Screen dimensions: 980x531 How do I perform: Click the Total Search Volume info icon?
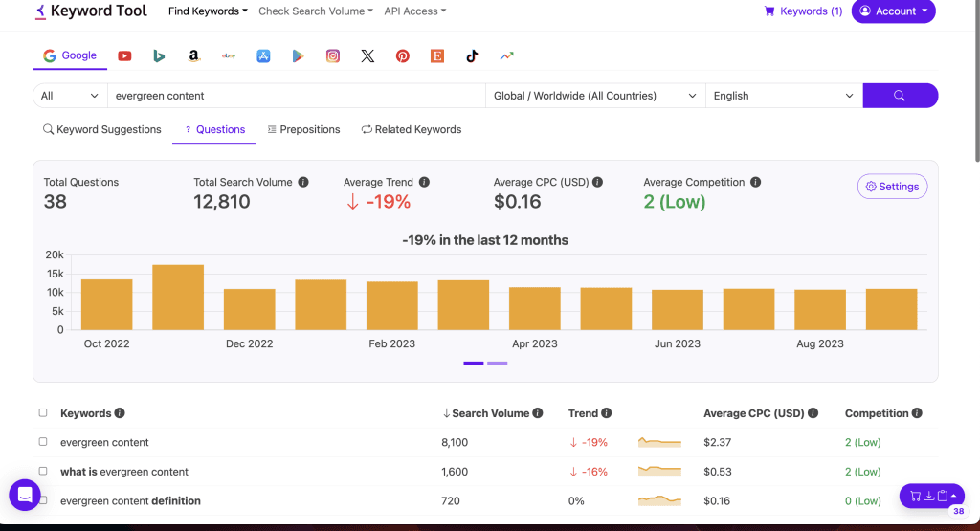pyautogui.click(x=303, y=182)
